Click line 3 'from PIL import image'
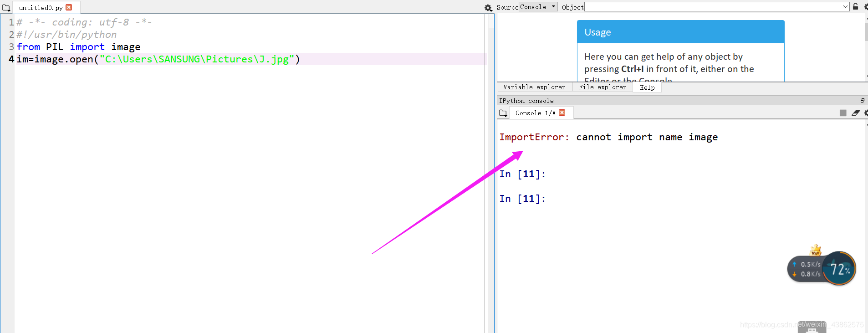Viewport: 868px width, 333px height. click(78, 47)
